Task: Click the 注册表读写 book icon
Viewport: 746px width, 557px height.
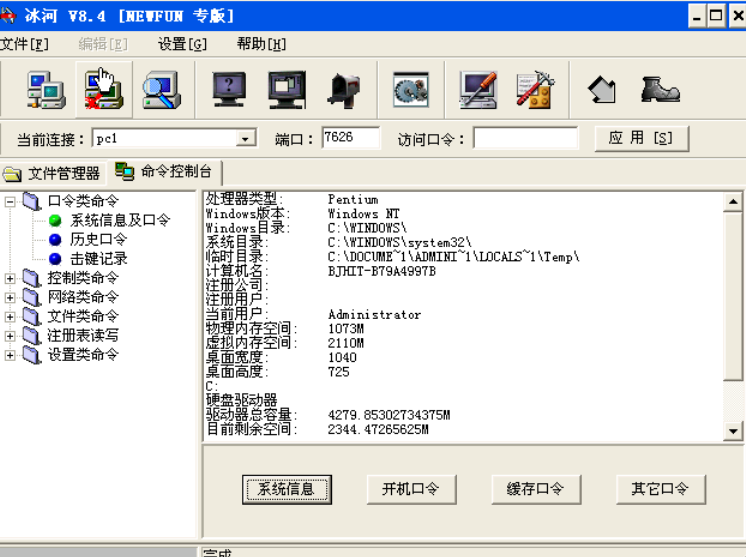Action: click(32, 336)
